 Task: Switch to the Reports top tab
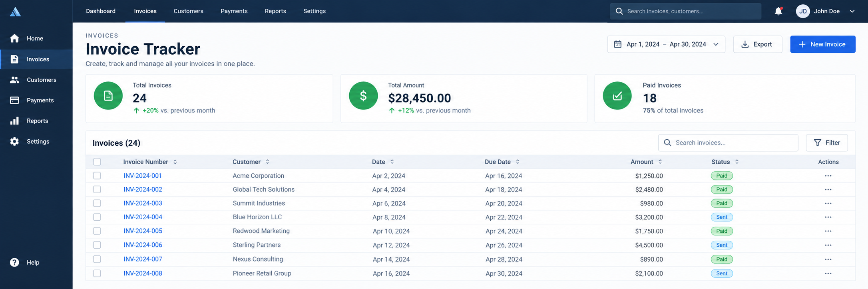click(x=275, y=11)
